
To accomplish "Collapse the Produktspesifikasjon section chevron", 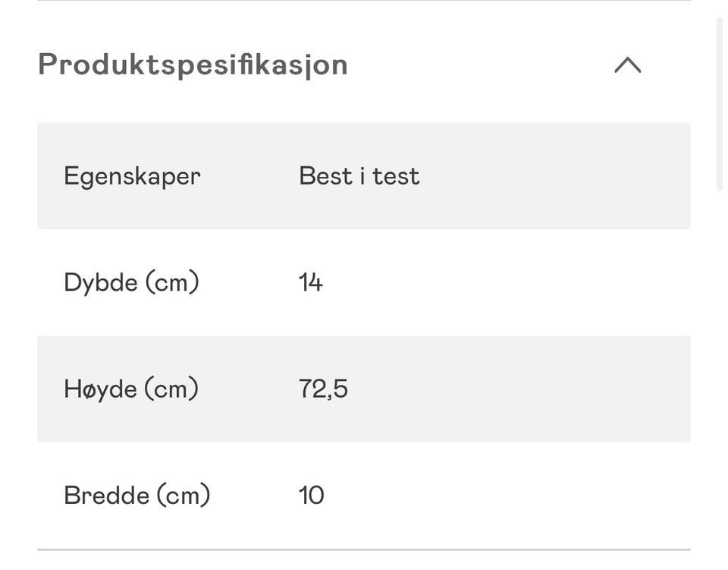I will (627, 65).
